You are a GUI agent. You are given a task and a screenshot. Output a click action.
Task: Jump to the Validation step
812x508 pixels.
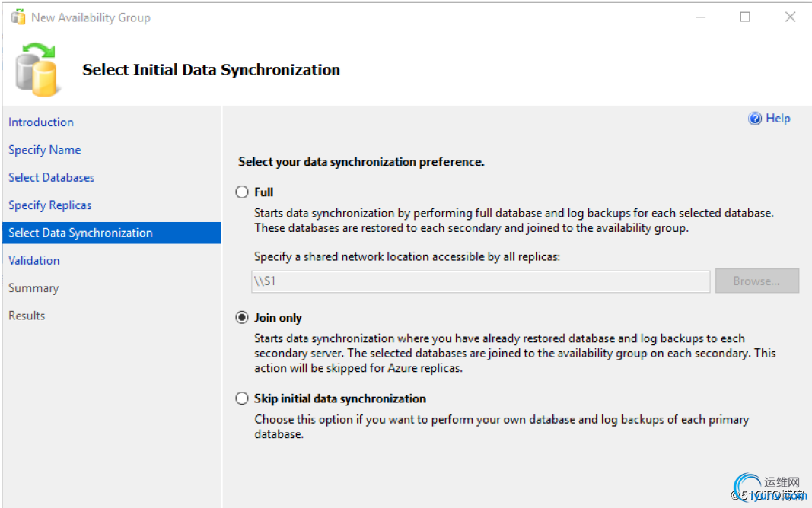click(34, 260)
